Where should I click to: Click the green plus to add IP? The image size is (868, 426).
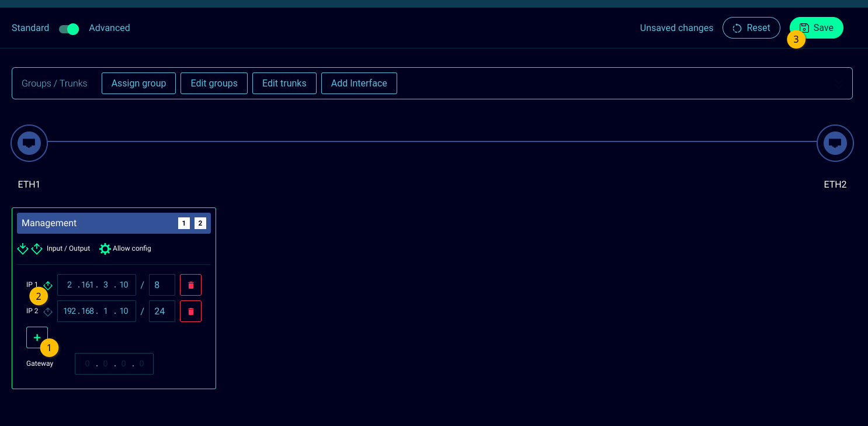click(37, 337)
